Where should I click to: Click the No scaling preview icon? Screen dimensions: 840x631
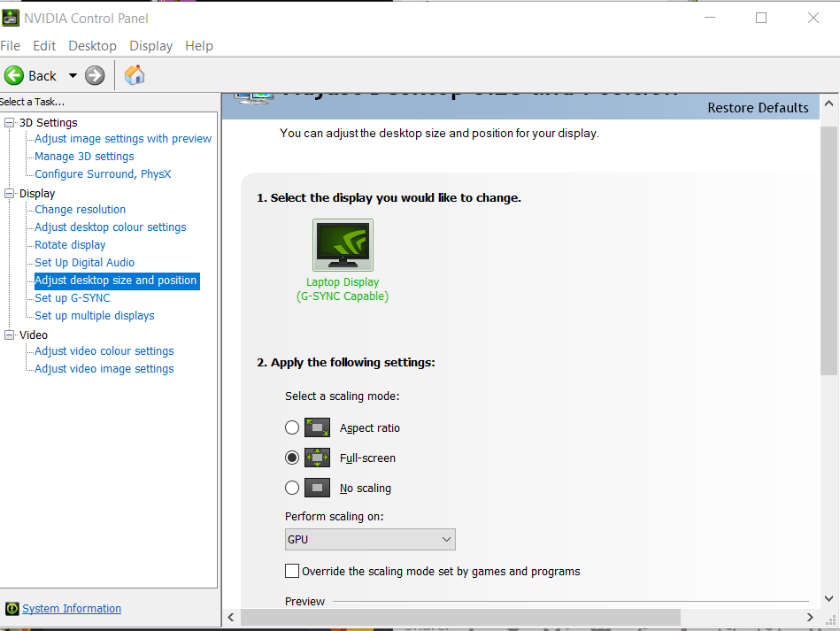pyautogui.click(x=317, y=487)
